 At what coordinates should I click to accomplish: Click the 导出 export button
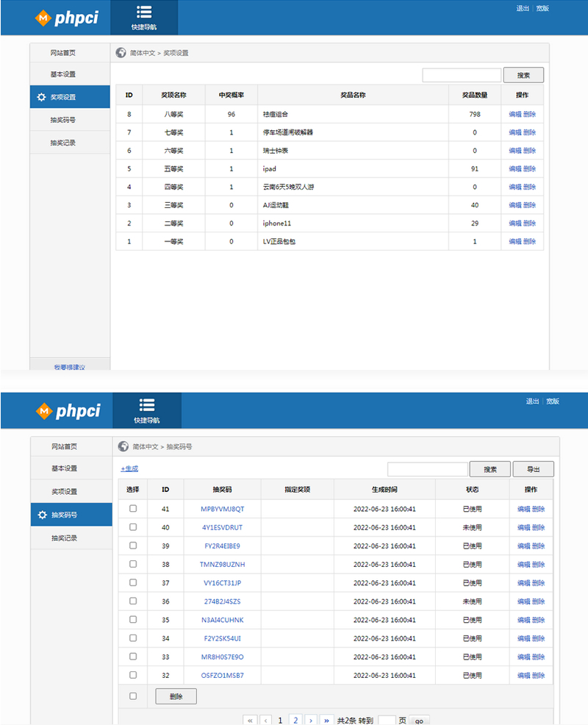(534, 469)
